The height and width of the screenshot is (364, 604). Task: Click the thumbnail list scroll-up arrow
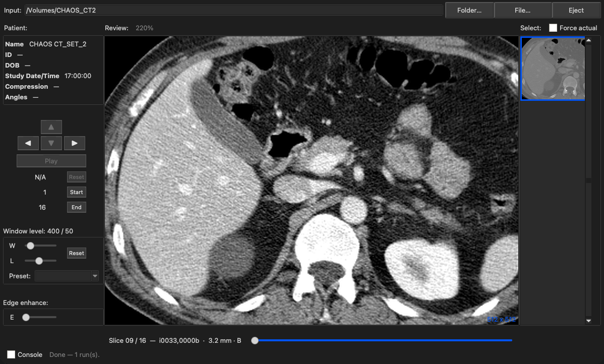[588, 40]
